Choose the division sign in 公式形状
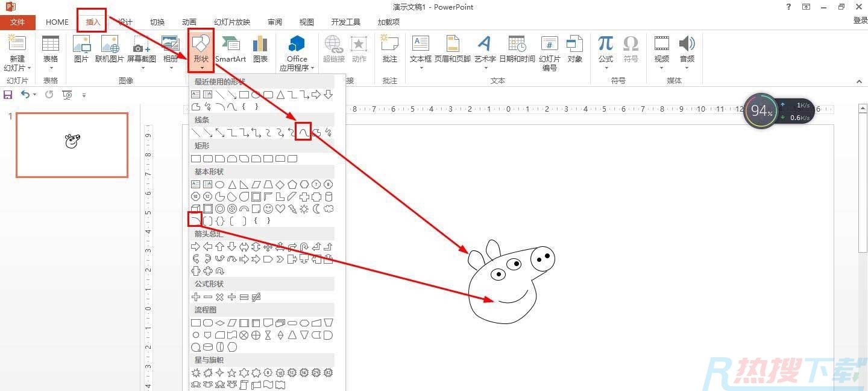Image resolution: width=868 pixels, height=391 pixels. click(x=232, y=297)
